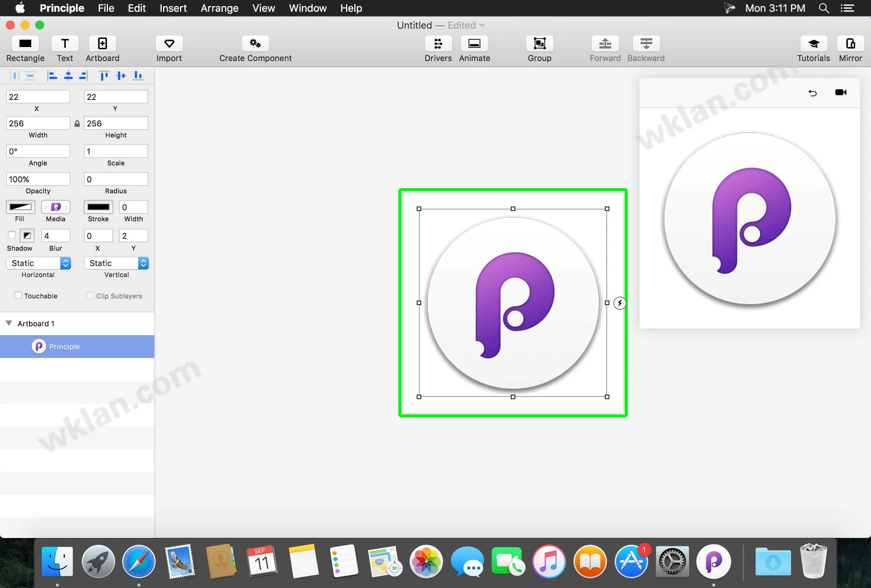Viewport: 871px width, 588px height.
Task: Click the shadow Blur input field
Action: pyautogui.click(x=56, y=235)
